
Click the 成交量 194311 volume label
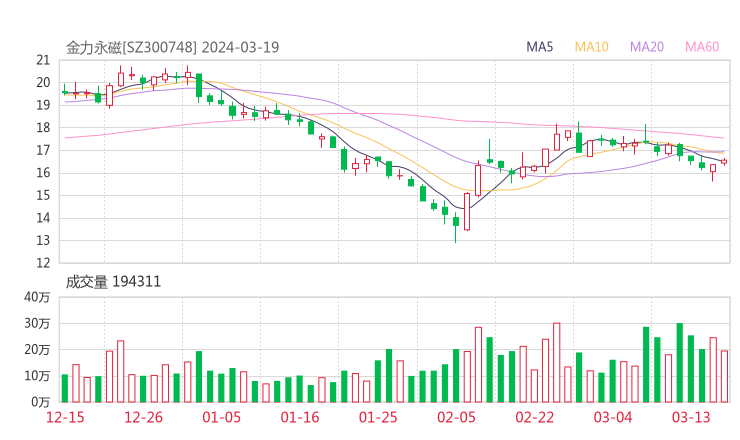click(x=113, y=282)
